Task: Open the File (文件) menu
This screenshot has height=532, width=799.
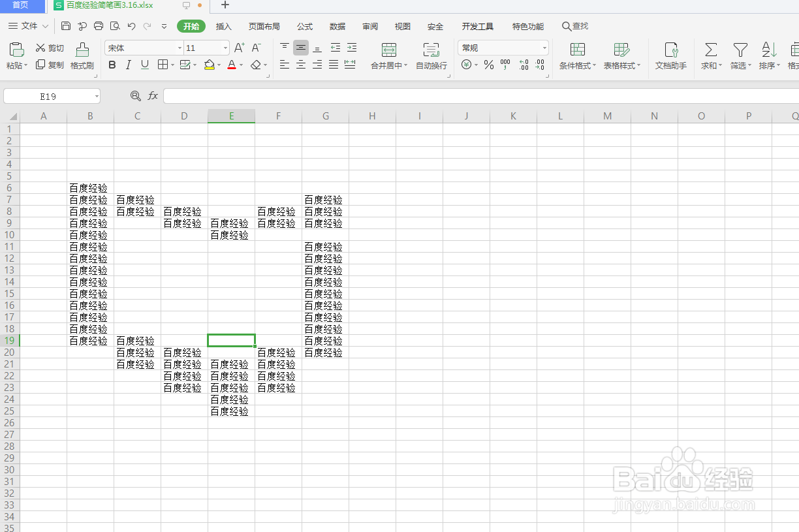Action: coord(29,26)
